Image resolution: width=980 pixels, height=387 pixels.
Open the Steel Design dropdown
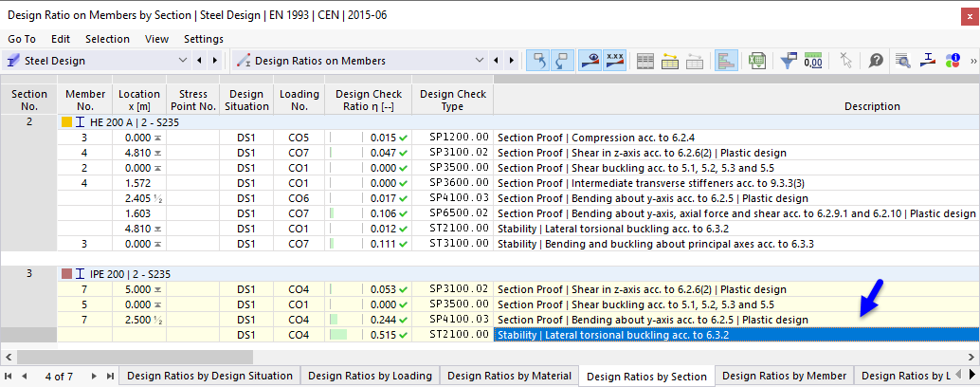[x=183, y=61]
